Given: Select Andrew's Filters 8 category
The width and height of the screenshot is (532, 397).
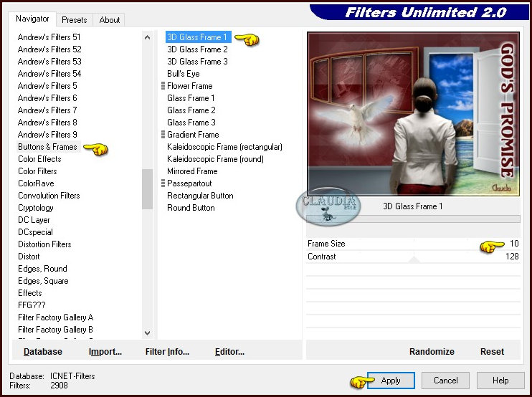Looking at the screenshot, I should pyautogui.click(x=47, y=123).
